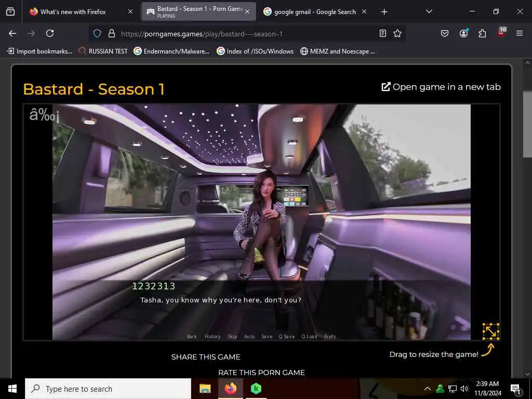Image resolution: width=532 pixels, height=399 pixels.
Task: Open the RUSSIAN TEST bookmark
Action: coord(103,51)
